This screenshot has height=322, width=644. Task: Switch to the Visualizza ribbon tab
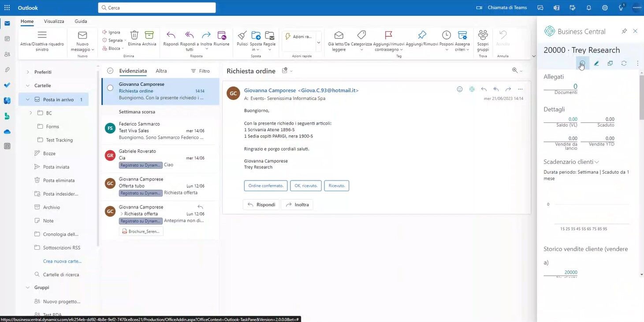click(54, 21)
